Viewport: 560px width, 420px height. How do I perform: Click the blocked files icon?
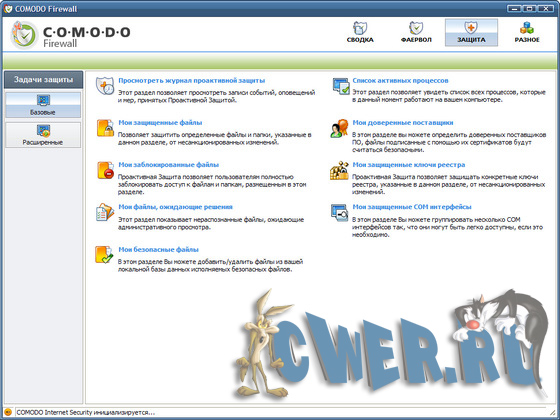[105, 170]
